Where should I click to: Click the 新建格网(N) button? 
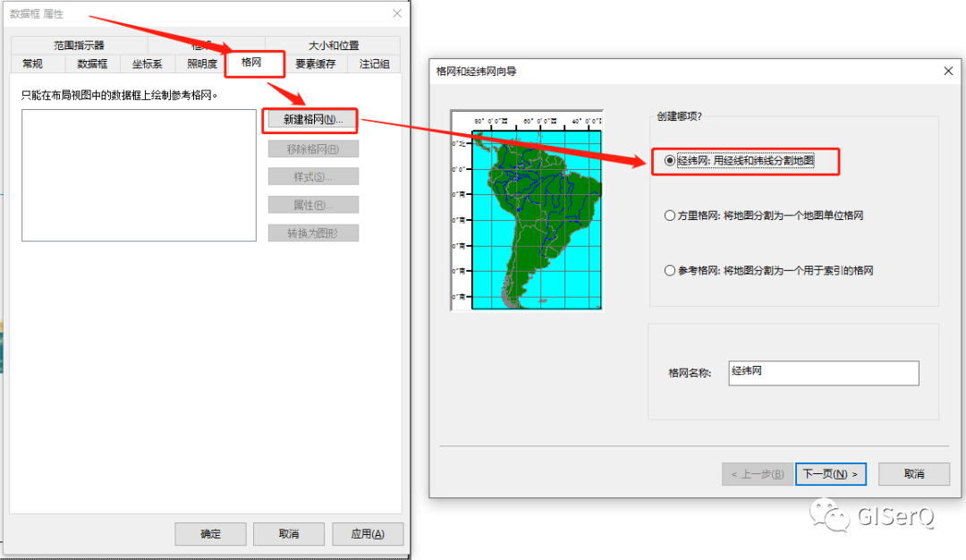pos(313,120)
